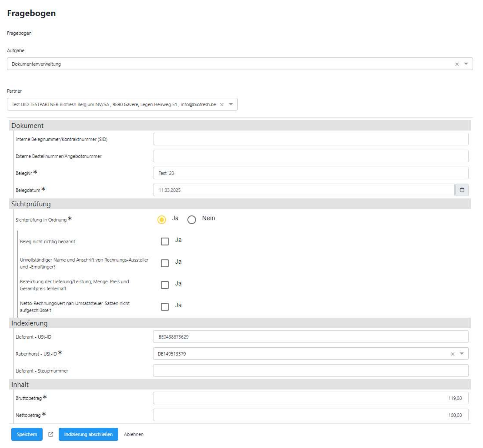
Task: Select Nein for Sichtprüfung in Ordnung
Action: click(x=191, y=220)
